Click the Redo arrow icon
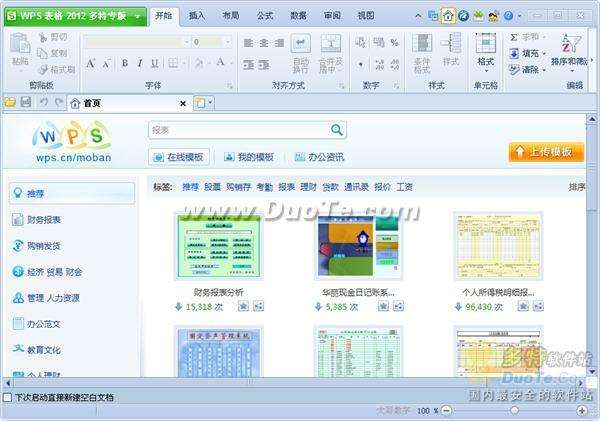Image resolution: width=600 pixels, height=421 pixels. click(59, 102)
